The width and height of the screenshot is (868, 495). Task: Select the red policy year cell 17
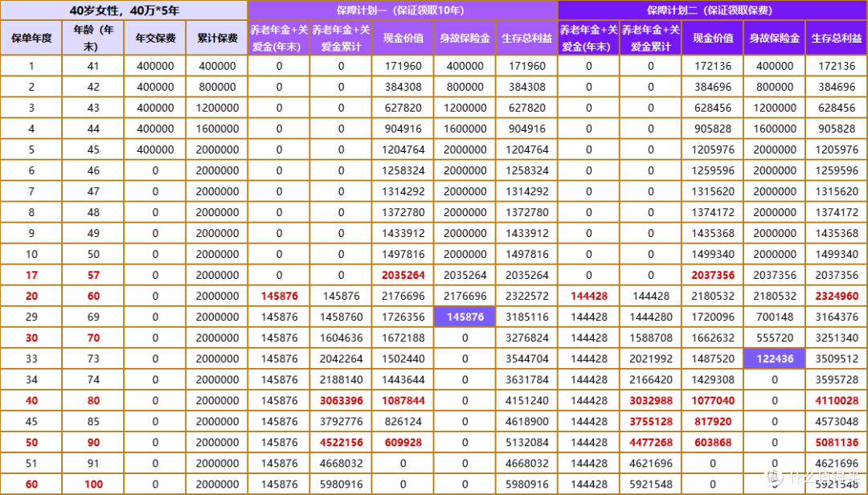click(31, 275)
